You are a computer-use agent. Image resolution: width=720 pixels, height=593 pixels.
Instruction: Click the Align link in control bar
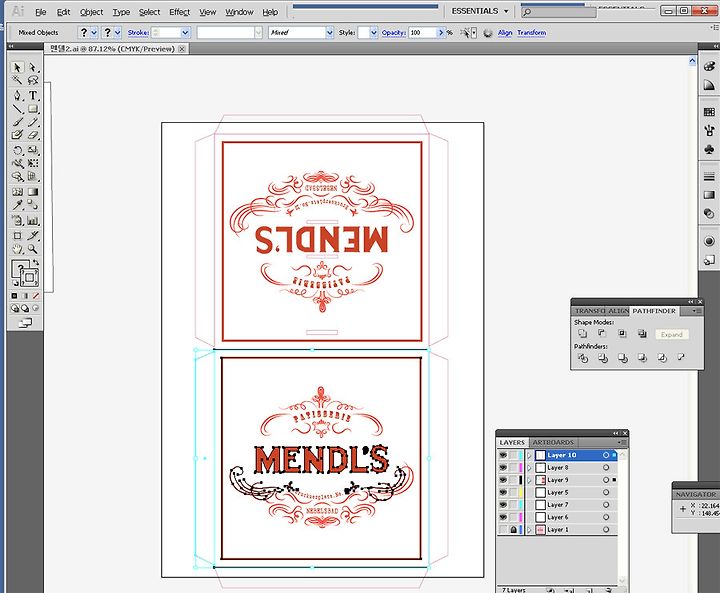click(x=505, y=33)
